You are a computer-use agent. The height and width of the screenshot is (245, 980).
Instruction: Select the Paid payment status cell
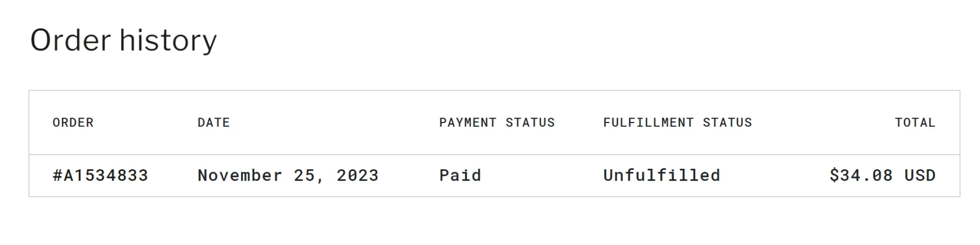coord(460,175)
